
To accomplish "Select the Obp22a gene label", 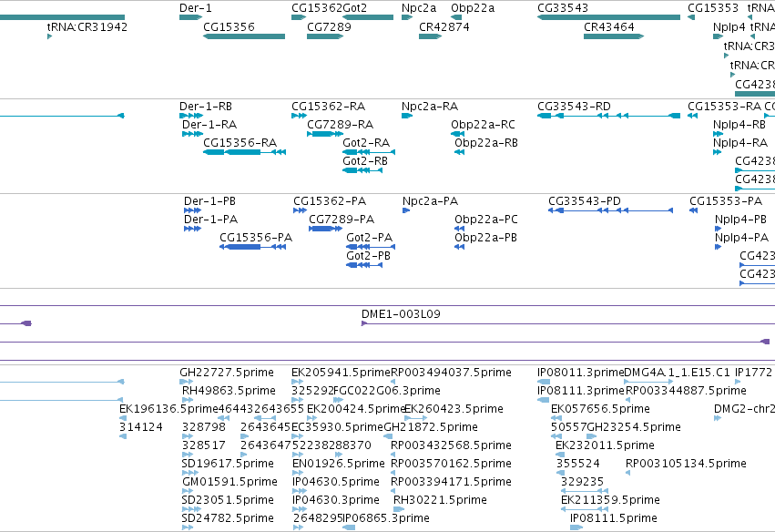I will (x=473, y=8).
